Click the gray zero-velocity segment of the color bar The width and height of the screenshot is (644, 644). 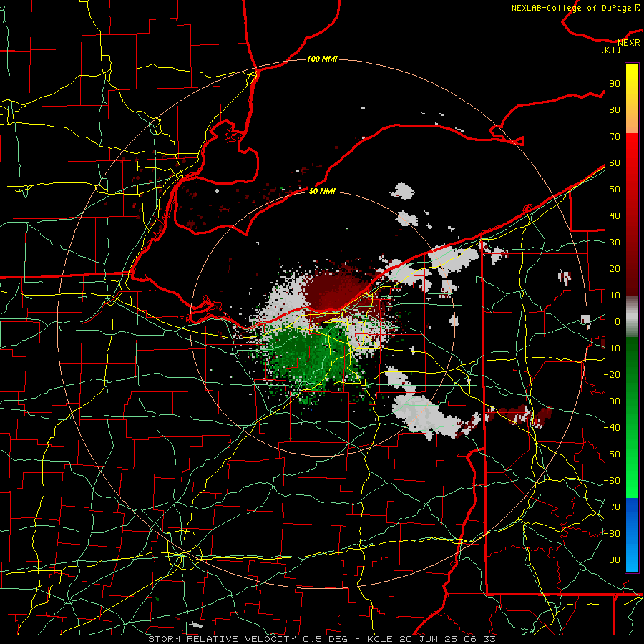tap(632, 317)
